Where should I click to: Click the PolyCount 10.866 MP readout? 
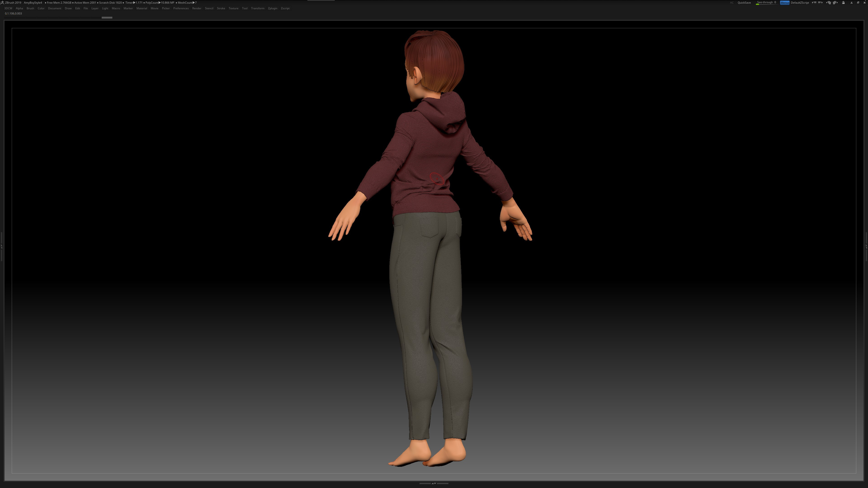pyautogui.click(x=160, y=3)
